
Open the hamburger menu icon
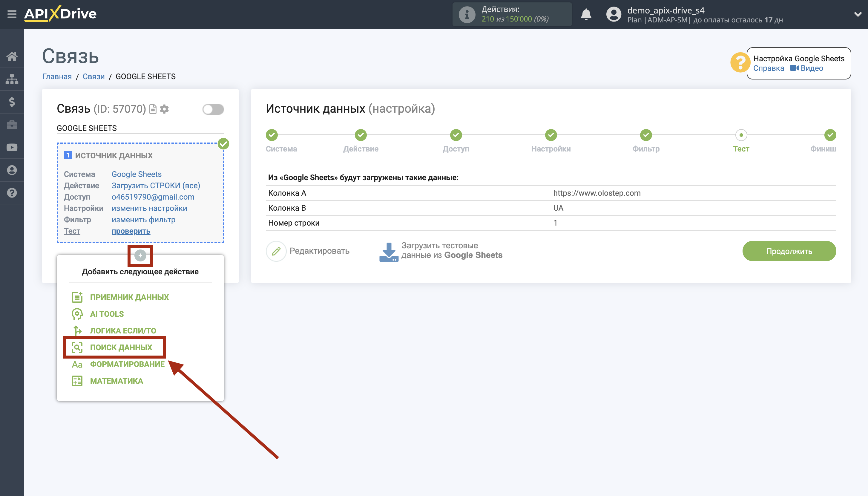[12, 14]
